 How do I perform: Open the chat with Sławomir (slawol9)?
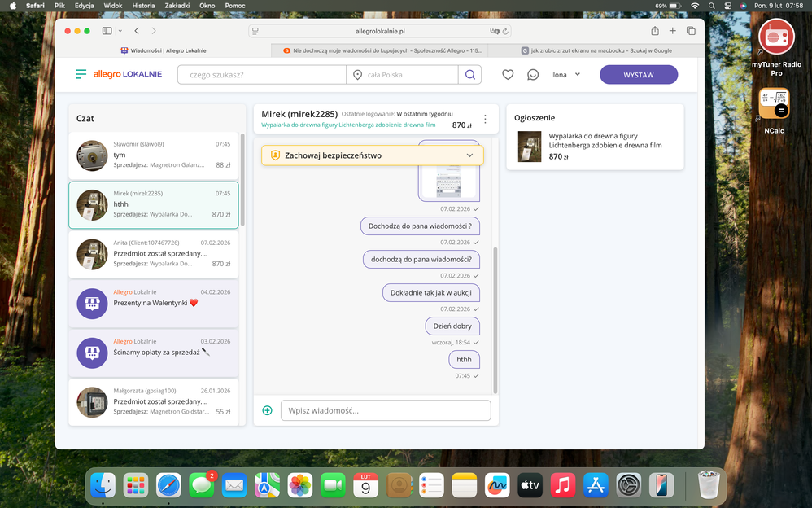pyautogui.click(x=153, y=155)
